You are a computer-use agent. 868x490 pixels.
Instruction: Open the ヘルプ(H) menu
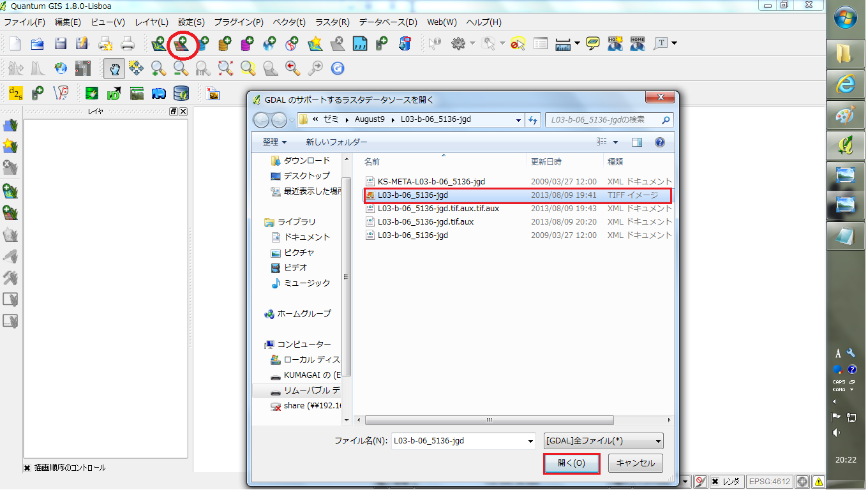[x=484, y=22]
